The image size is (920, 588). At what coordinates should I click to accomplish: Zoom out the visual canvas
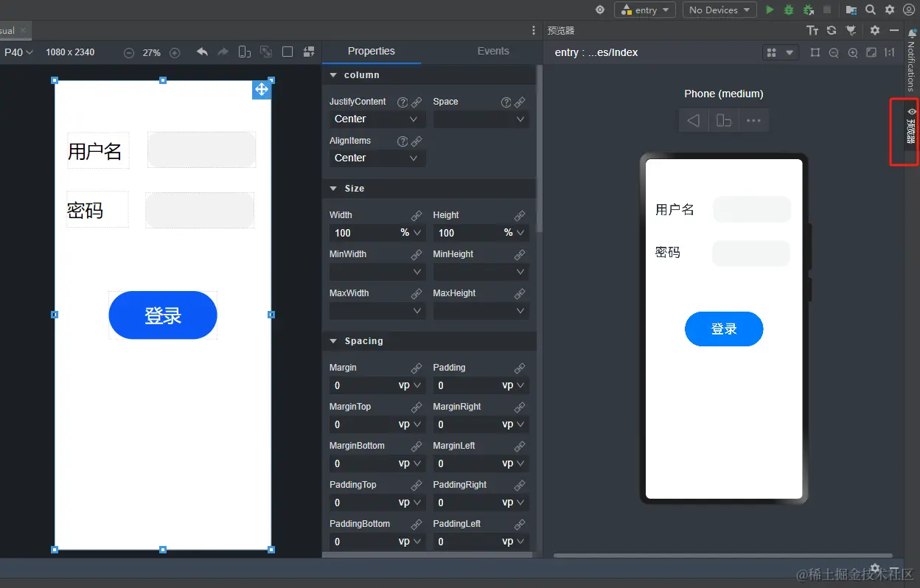click(x=129, y=52)
